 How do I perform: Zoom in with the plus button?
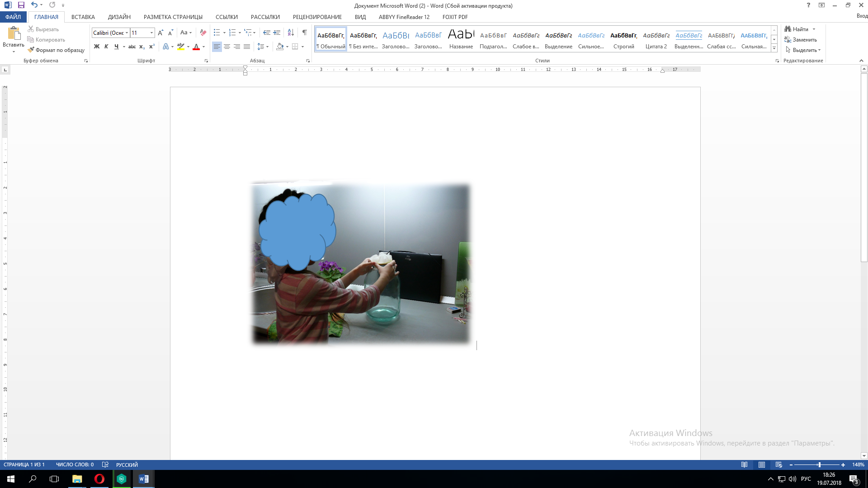coord(843,465)
